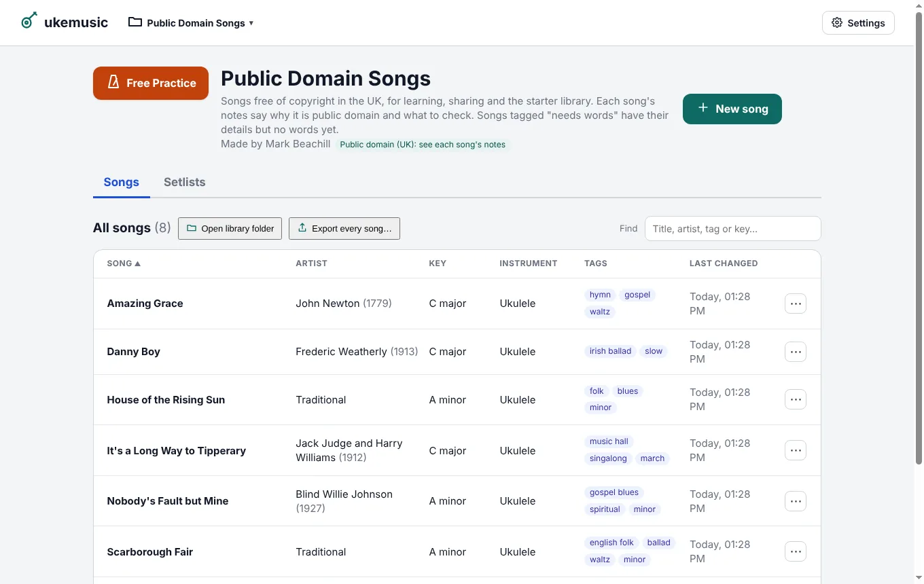Click Export every song button

pyautogui.click(x=344, y=228)
